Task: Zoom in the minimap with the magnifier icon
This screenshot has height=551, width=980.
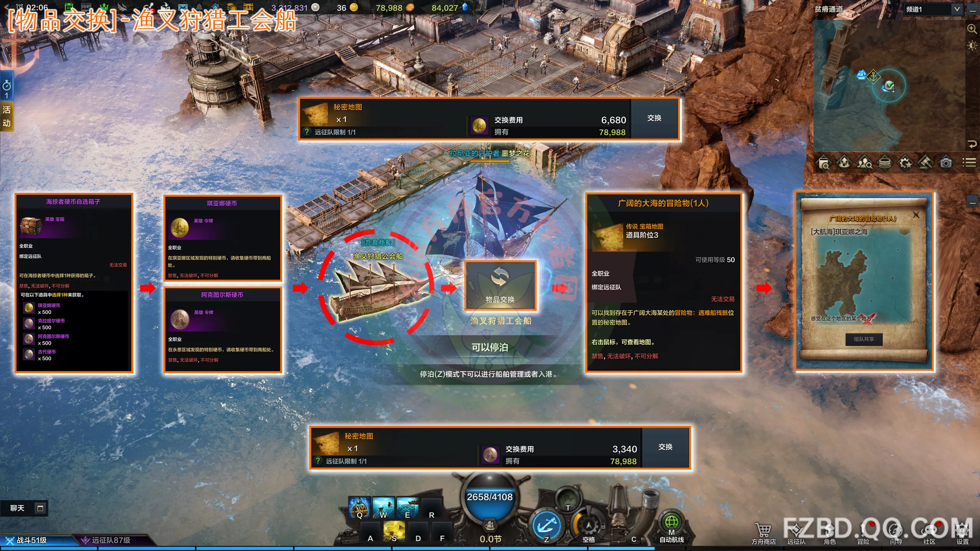Action: tap(972, 29)
